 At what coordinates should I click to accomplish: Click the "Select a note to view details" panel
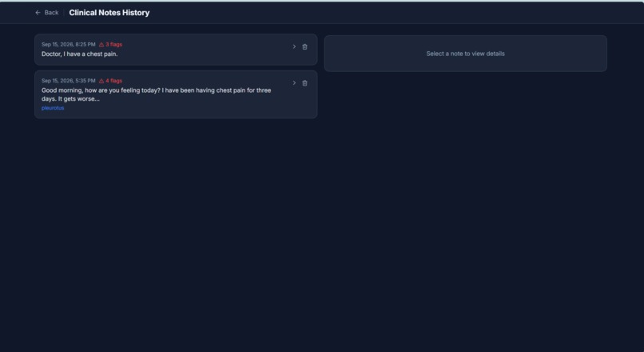(x=465, y=54)
